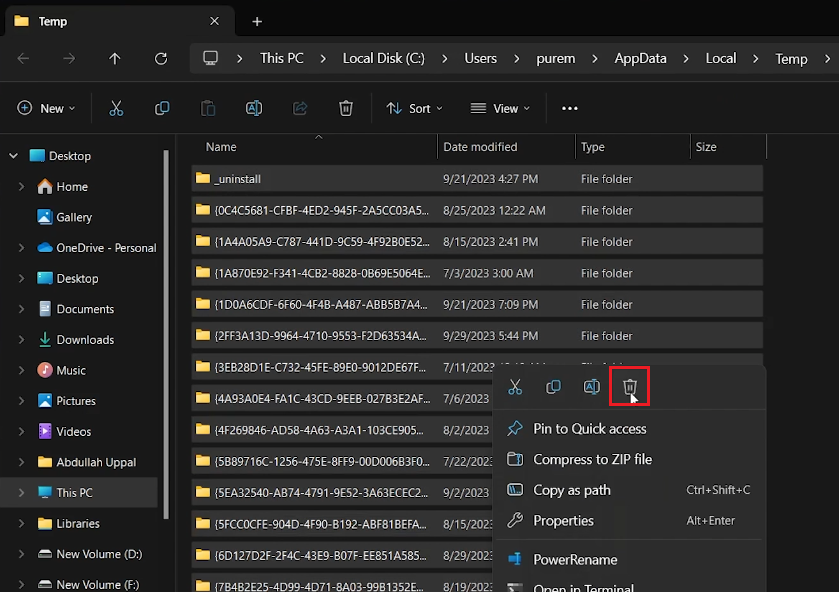Select Compress to ZIP file
This screenshot has width=839, height=592.
click(592, 459)
